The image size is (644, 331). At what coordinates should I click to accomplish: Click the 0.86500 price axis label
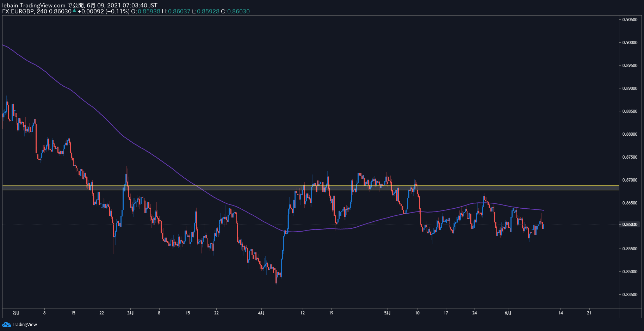(x=630, y=203)
